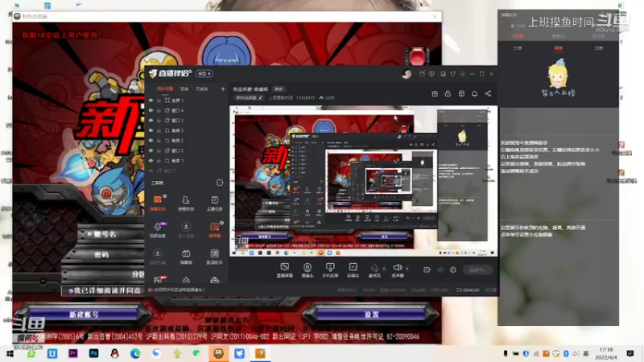Mute the 扬声器 speaker

[x=397, y=270]
